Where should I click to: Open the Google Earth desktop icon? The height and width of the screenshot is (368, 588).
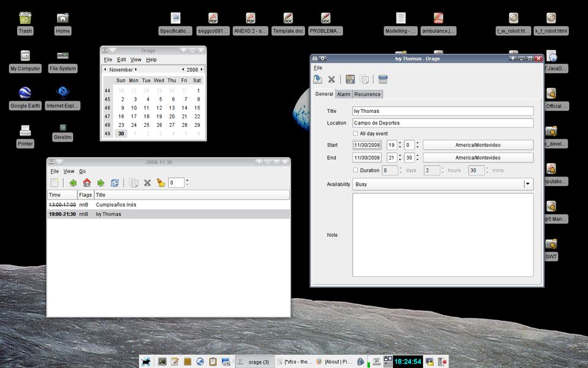25,93
